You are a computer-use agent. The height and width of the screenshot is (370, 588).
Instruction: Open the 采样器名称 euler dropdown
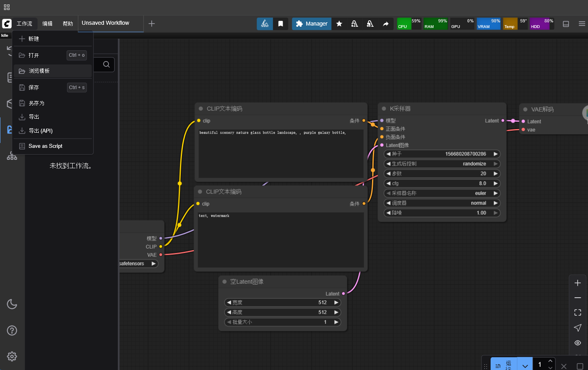click(x=442, y=193)
